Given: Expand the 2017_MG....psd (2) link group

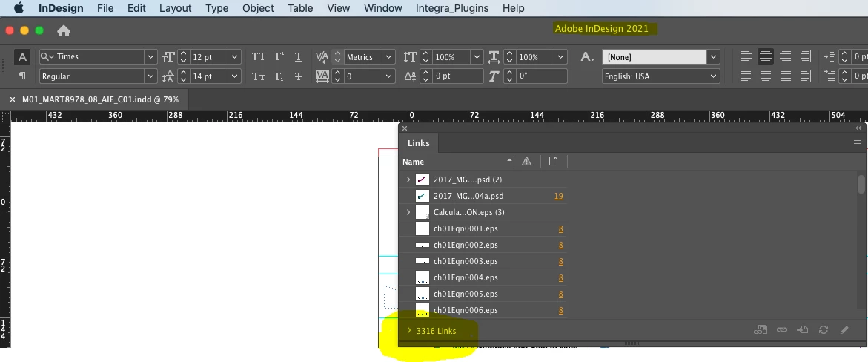Looking at the screenshot, I should [408, 180].
